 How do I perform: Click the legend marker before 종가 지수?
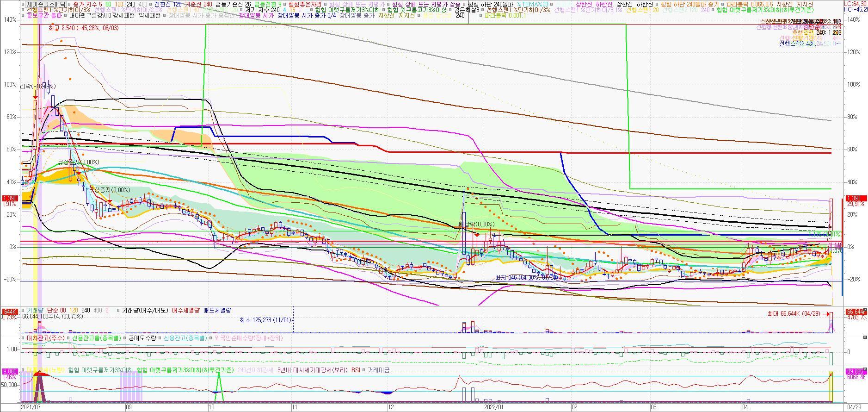click(x=69, y=4)
